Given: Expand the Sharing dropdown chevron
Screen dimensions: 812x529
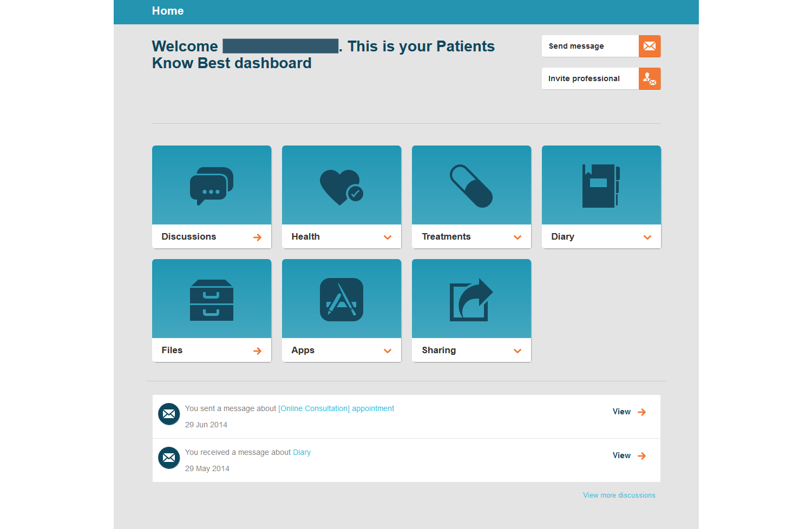Looking at the screenshot, I should 518,351.
